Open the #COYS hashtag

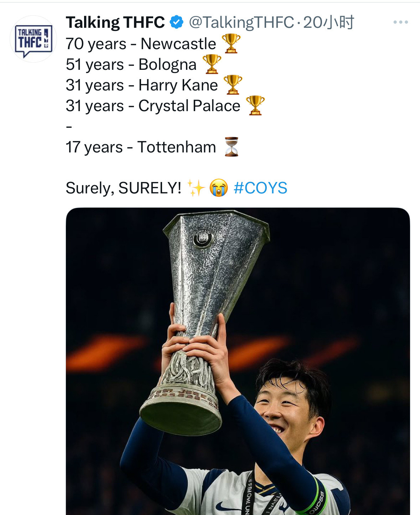click(260, 188)
